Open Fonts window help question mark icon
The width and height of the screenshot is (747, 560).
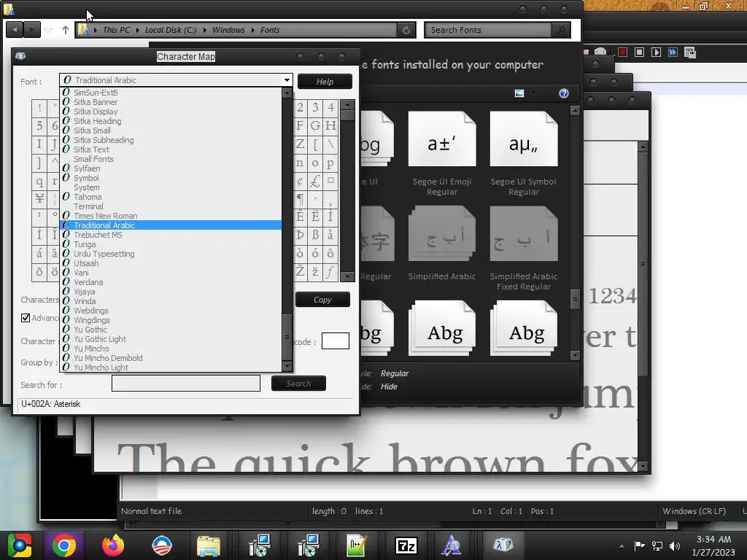tap(564, 93)
